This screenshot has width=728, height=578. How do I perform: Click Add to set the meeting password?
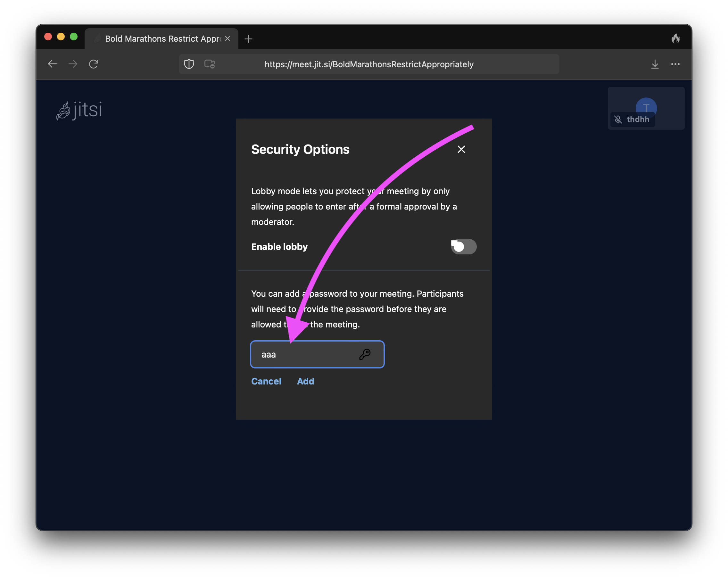[305, 381]
